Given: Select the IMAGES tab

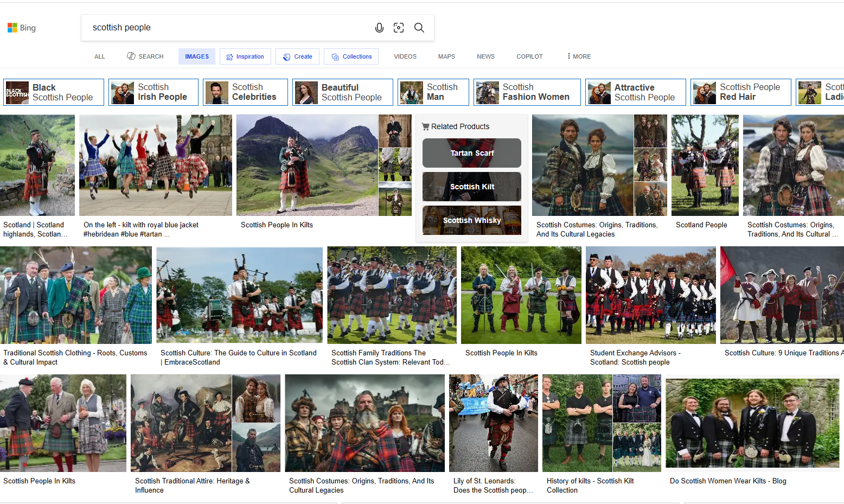Looking at the screenshot, I should tap(197, 56).
